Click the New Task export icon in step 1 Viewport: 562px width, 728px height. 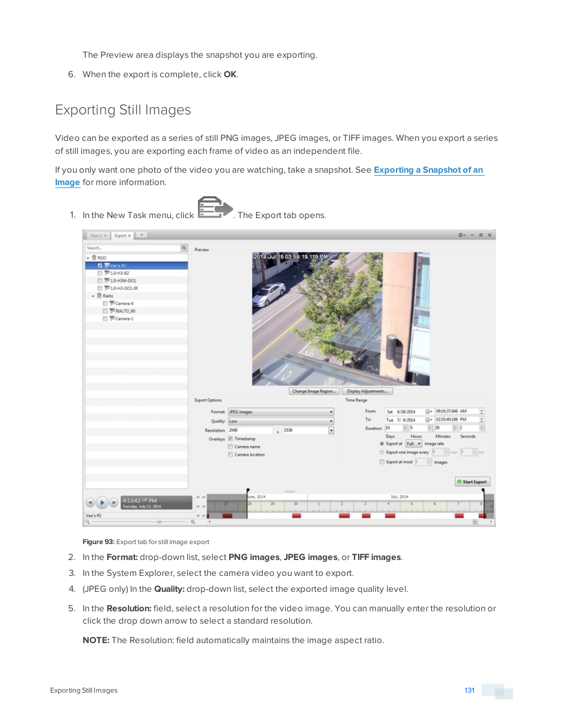tap(215, 208)
